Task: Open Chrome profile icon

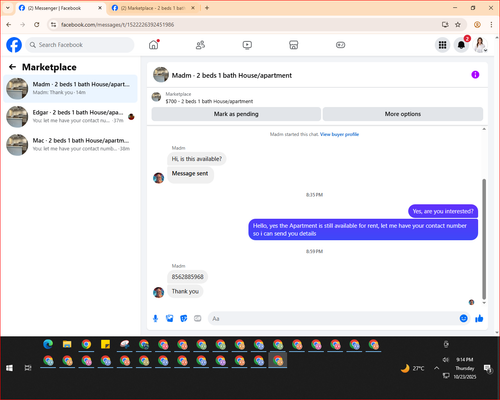Action: pyautogui.click(x=477, y=25)
